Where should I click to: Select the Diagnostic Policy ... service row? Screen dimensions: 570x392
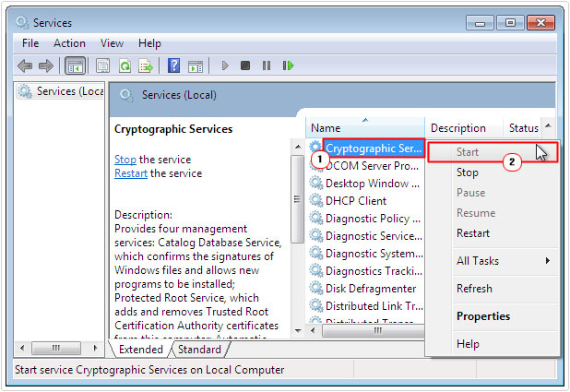click(365, 219)
